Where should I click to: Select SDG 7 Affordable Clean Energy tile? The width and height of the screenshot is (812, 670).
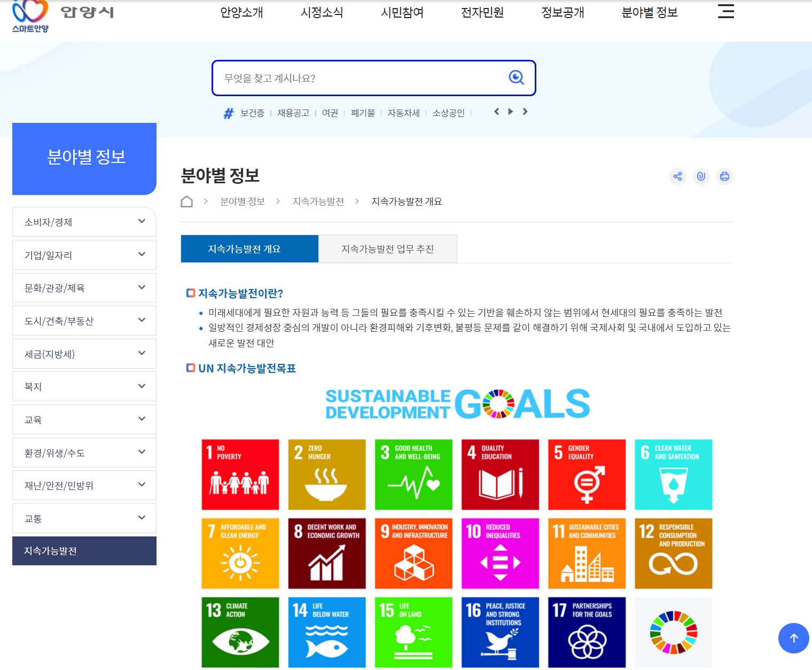[240, 554]
